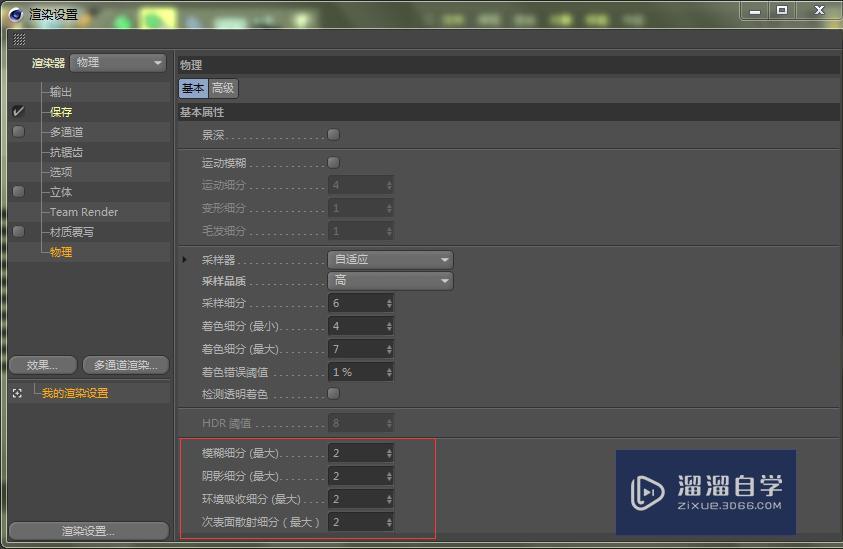Enable the 立体 checkbox

(18, 191)
